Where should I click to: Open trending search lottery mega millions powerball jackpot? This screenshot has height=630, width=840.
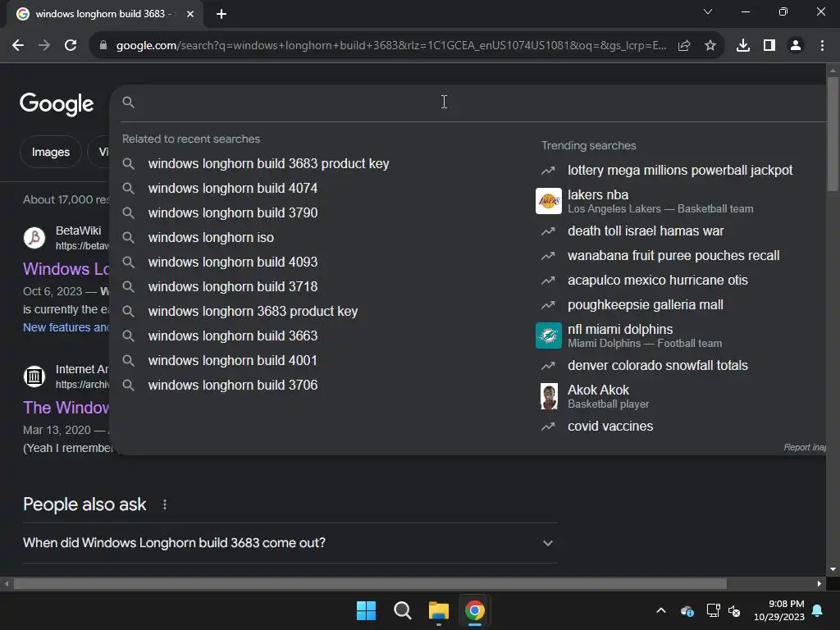click(x=680, y=171)
